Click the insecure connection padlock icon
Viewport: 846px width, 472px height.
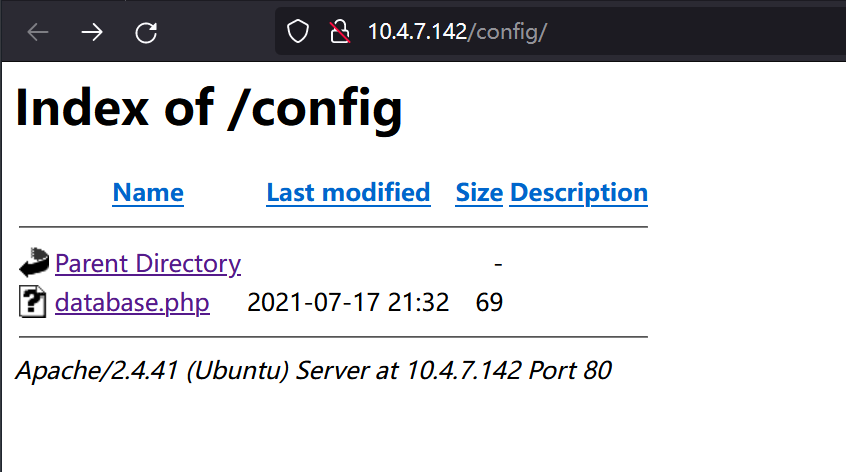tap(340, 31)
